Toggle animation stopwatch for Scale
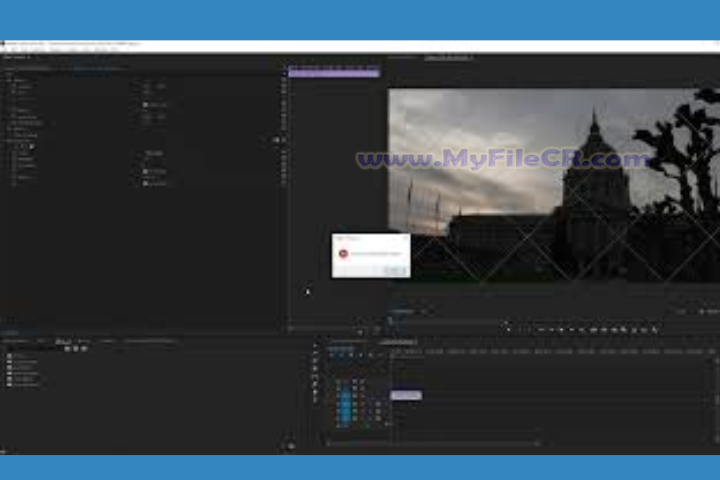 [x=14, y=92]
